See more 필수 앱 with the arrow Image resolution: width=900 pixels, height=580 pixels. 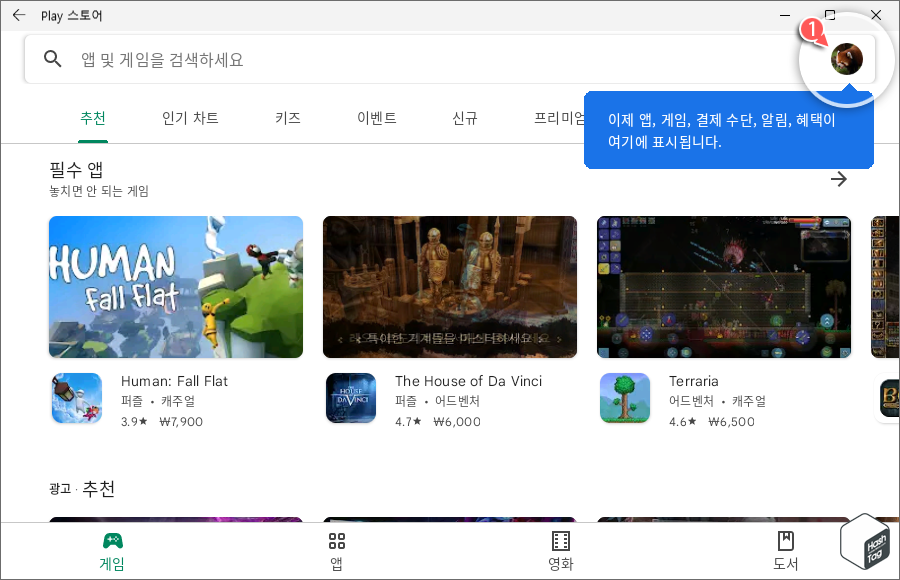tap(839, 179)
